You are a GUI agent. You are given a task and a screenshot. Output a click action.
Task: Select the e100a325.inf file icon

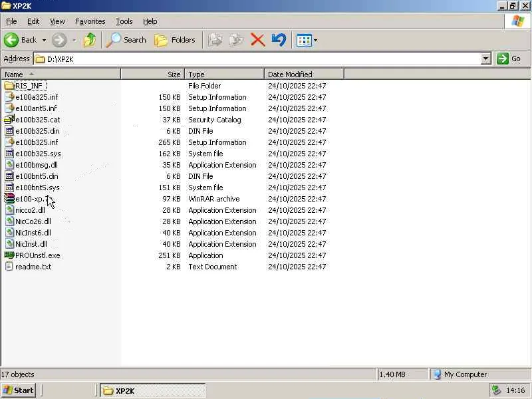tap(9, 97)
